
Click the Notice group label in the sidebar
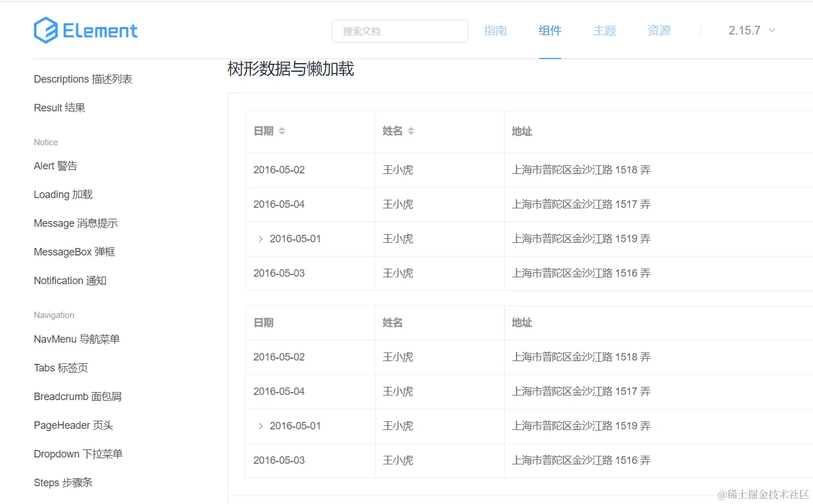(46, 142)
